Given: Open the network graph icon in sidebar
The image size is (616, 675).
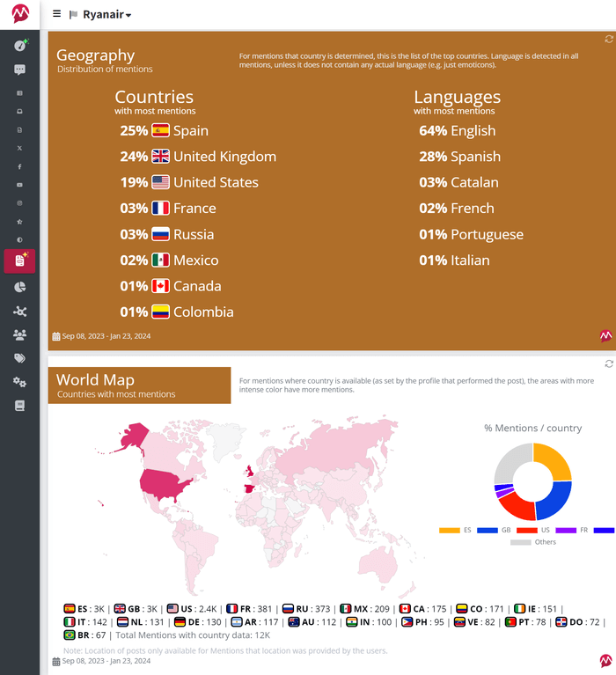Looking at the screenshot, I should pos(20,312).
